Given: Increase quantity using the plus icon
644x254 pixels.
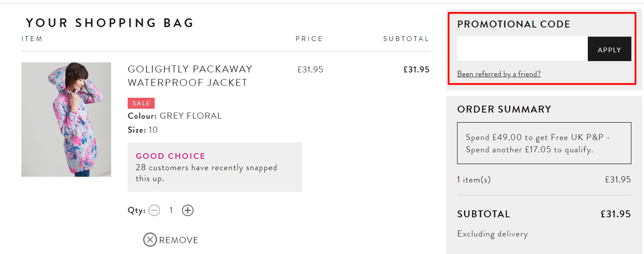Looking at the screenshot, I should [x=188, y=210].
